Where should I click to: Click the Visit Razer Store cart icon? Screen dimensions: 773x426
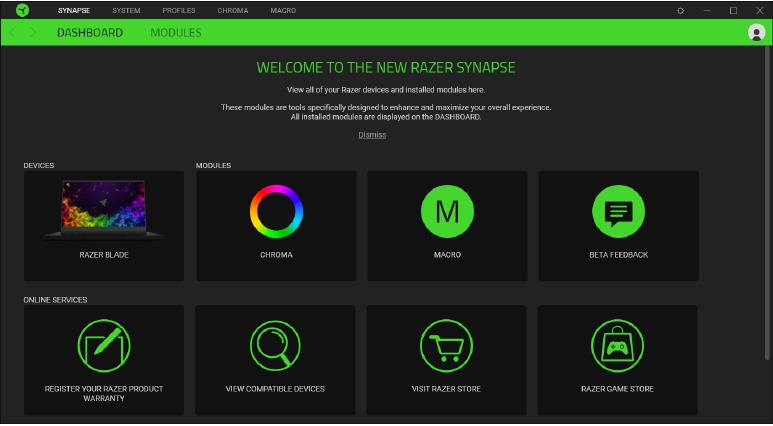click(446, 345)
